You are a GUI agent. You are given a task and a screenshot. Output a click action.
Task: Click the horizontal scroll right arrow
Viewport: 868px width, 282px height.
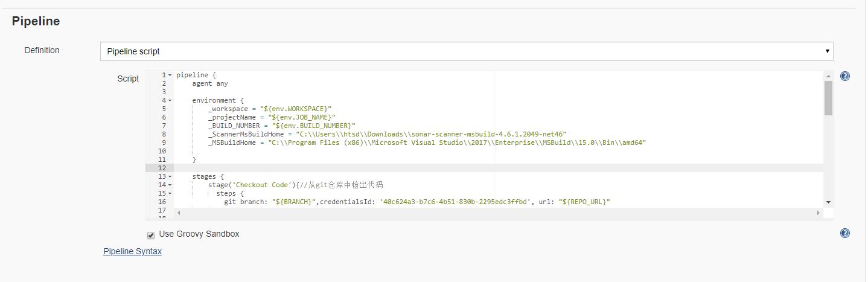click(819, 213)
